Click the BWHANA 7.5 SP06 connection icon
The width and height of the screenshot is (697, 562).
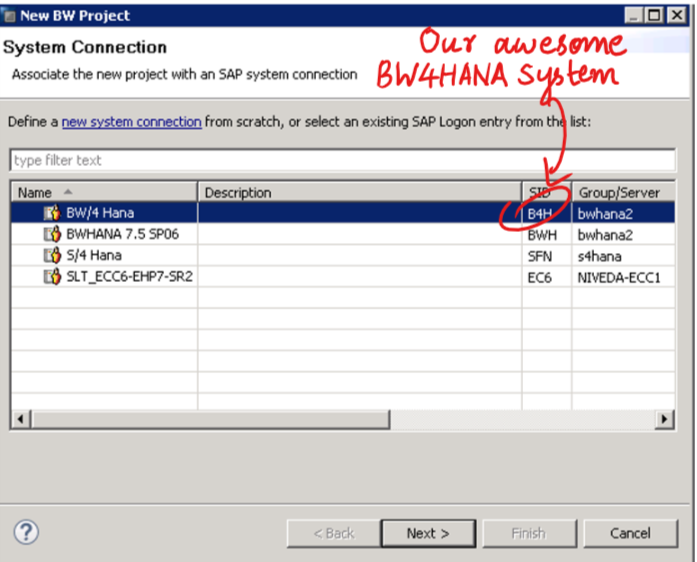[x=52, y=234]
